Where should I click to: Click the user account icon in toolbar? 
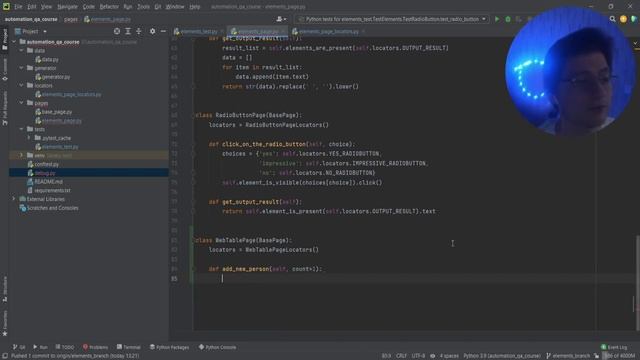pyautogui.click(x=281, y=19)
